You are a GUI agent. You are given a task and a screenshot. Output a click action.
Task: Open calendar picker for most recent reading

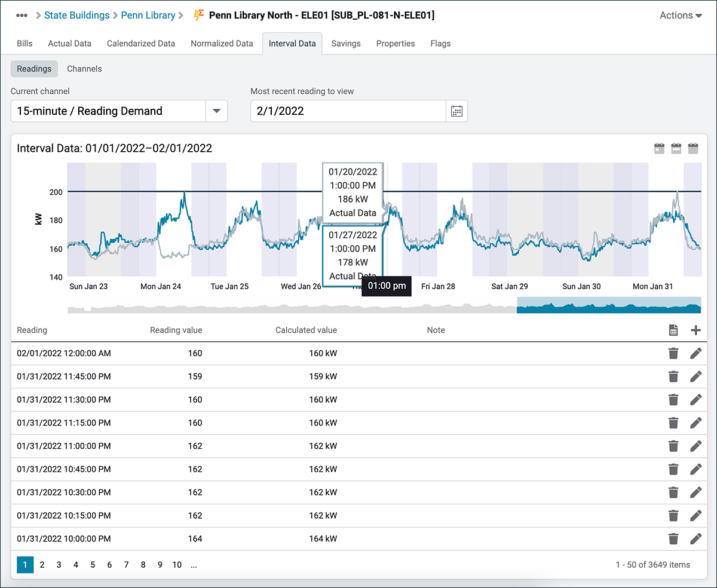456,111
